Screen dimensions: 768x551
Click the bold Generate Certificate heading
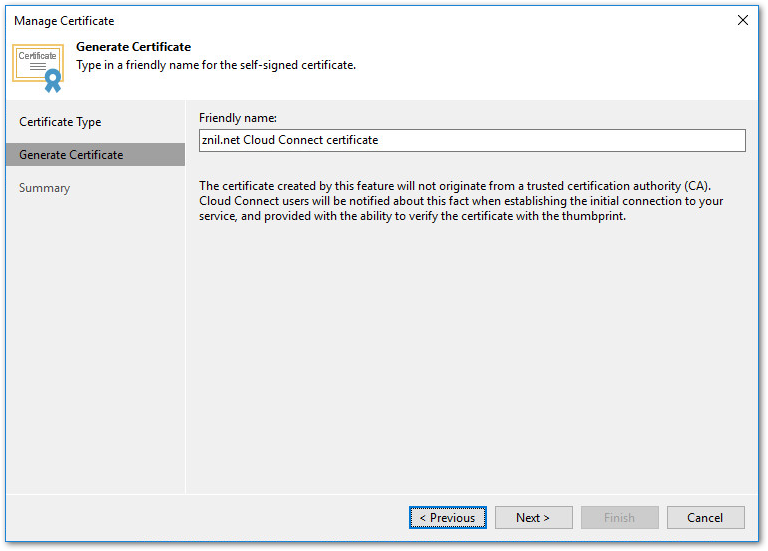coord(133,47)
